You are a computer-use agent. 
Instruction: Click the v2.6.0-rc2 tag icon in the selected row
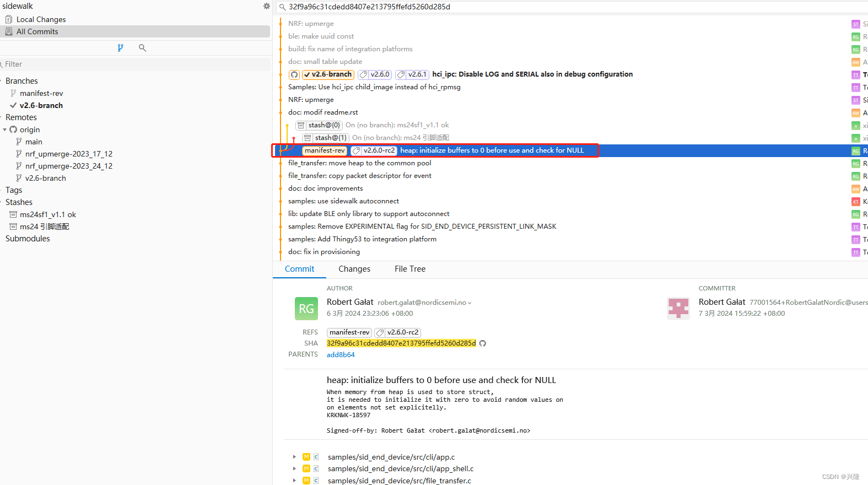(357, 150)
